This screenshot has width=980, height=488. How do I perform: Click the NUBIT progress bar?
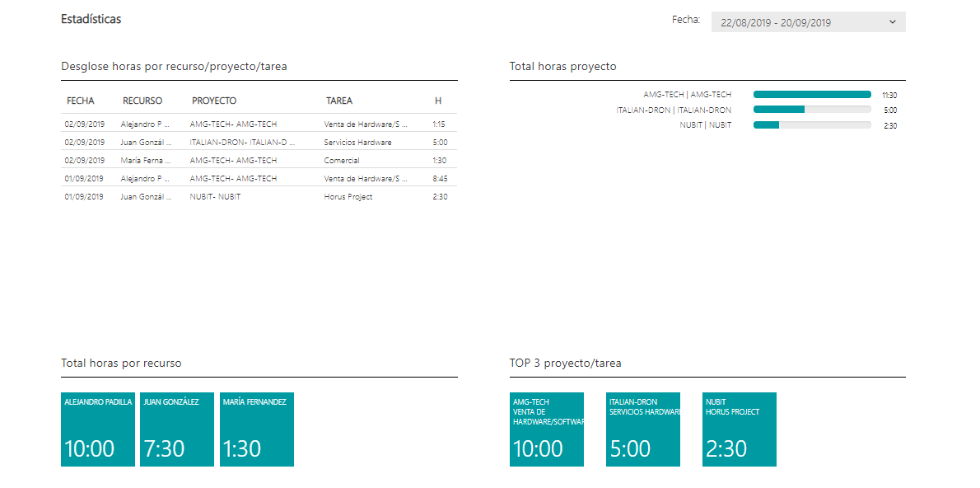click(812, 125)
